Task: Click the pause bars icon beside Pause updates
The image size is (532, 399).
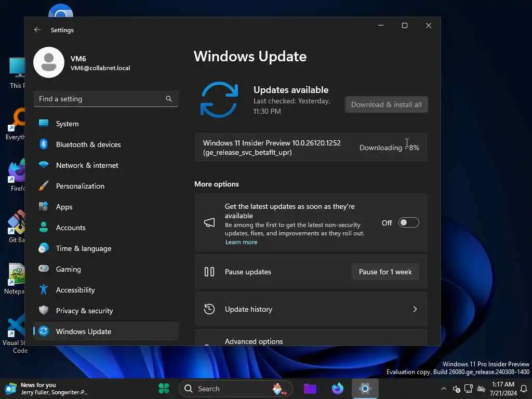Action: [209, 272]
